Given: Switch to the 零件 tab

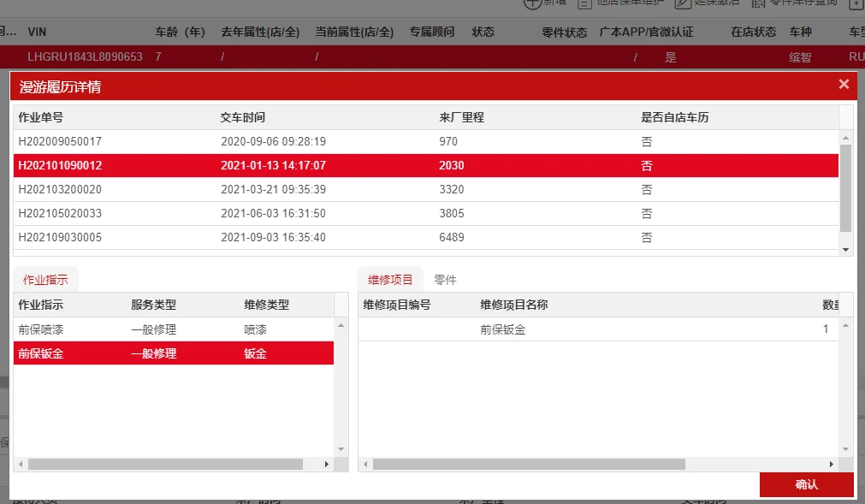Looking at the screenshot, I should (445, 280).
